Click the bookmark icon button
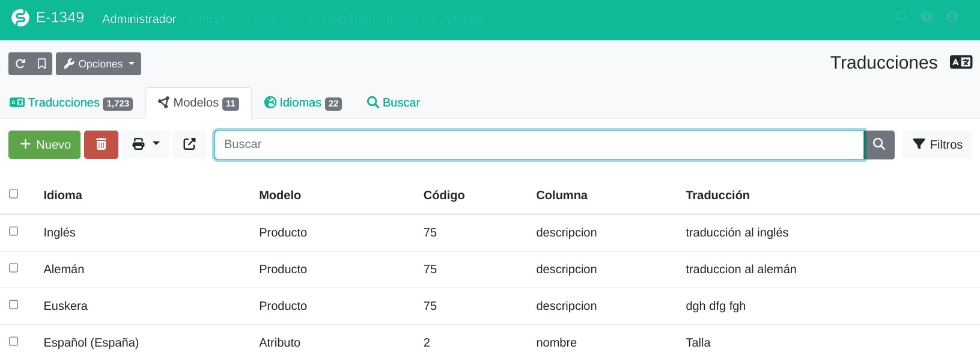The height and width of the screenshot is (355, 980). 41,64
